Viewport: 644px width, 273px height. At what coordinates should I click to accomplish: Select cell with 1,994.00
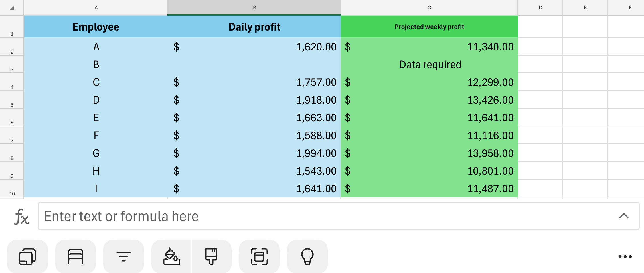(x=254, y=153)
